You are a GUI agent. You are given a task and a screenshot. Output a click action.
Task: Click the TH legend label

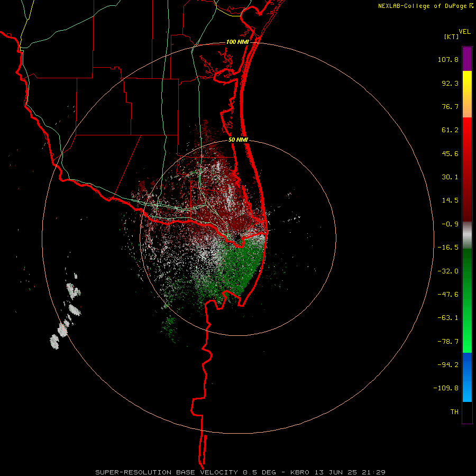point(454,412)
